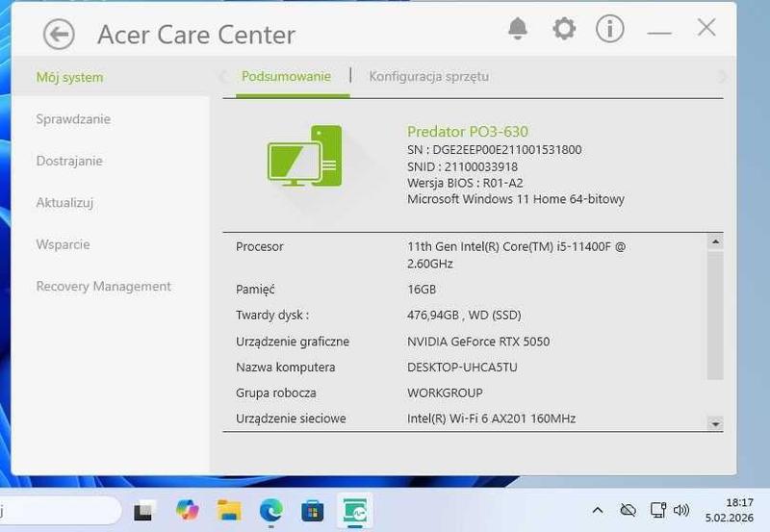This screenshot has height=532, width=770.
Task: Click the spec list scrollbar thumb
Action: pyautogui.click(x=715, y=316)
